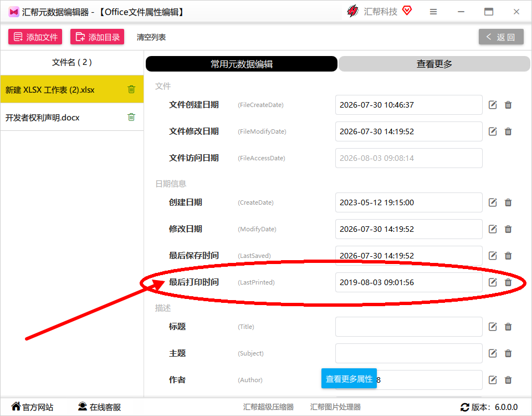Image resolution: width=532 pixels, height=416 pixels.
Task: Select file 新建 XLSX 工作表 (2).xlsx
Action: pyautogui.click(x=72, y=89)
